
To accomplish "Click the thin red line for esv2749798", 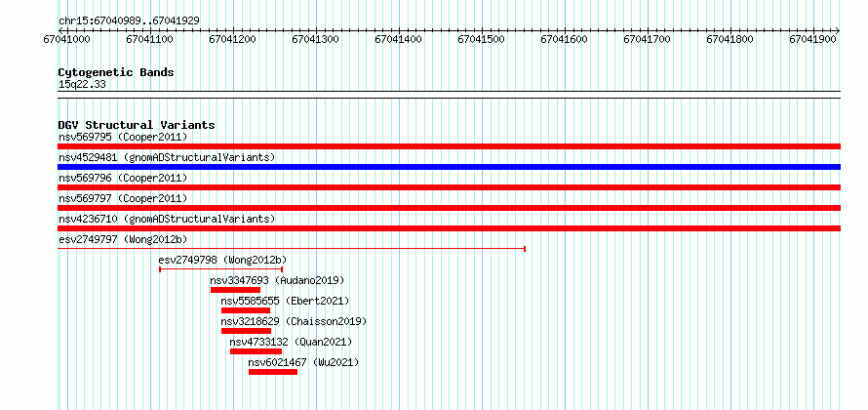I will point(221,269).
